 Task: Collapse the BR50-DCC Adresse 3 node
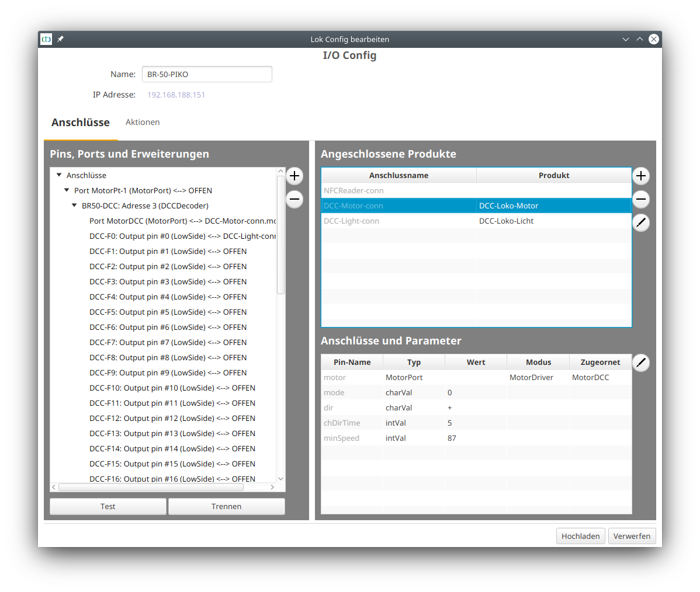pyautogui.click(x=74, y=206)
